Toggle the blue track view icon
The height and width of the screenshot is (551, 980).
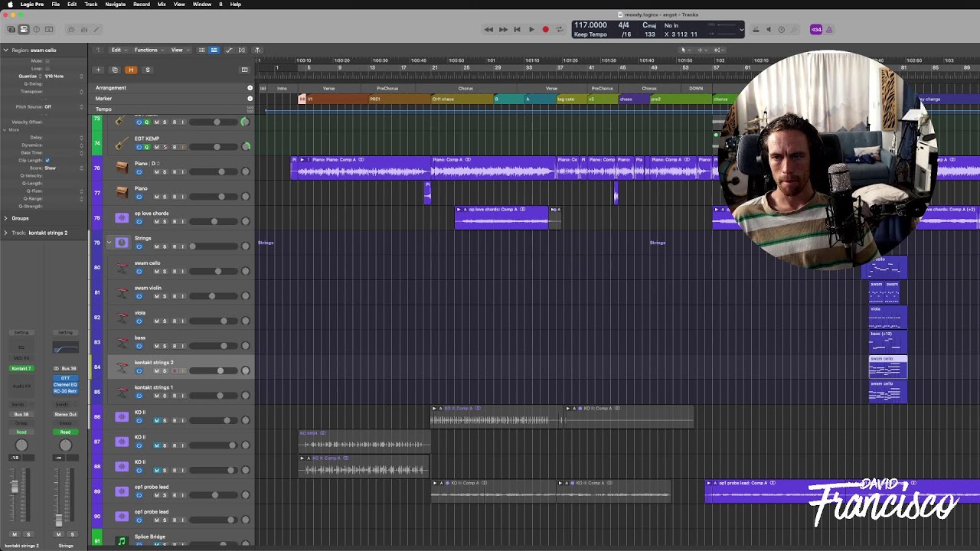point(214,50)
